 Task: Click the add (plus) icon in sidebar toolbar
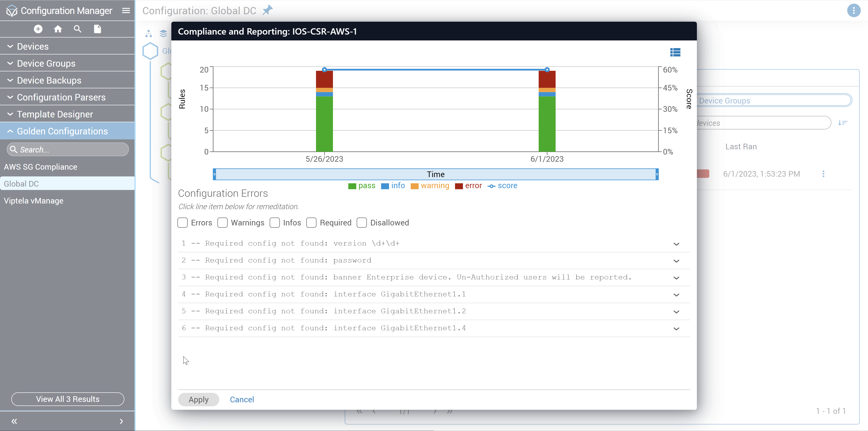click(x=38, y=29)
